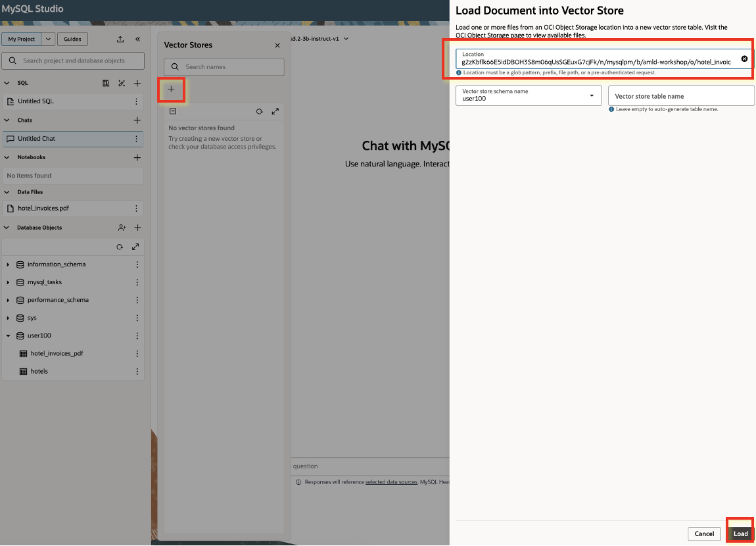Viewport: 756px width, 546px height.
Task: Click the MySQL Studio title
Action: pos(32,9)
